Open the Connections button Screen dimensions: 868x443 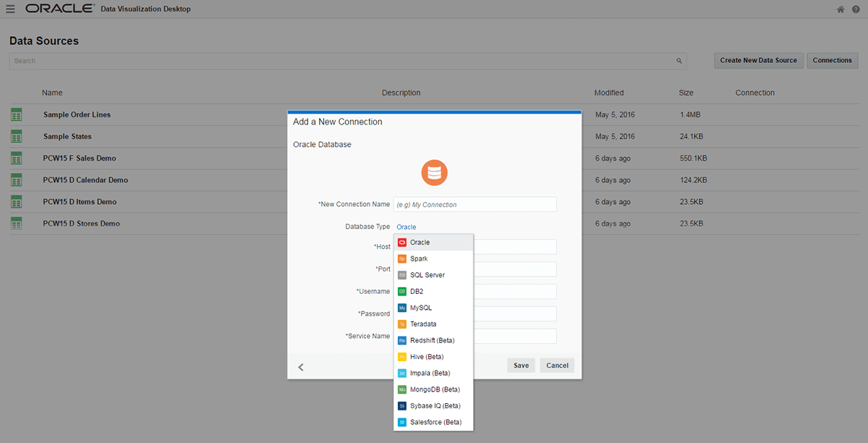click(833, 61)
